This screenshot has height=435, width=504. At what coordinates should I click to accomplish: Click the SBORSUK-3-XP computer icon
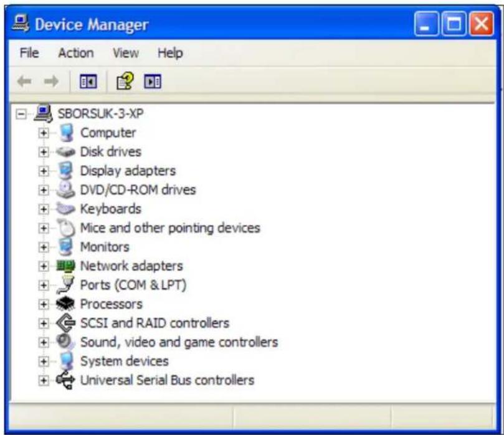click(x=44, y=113)
